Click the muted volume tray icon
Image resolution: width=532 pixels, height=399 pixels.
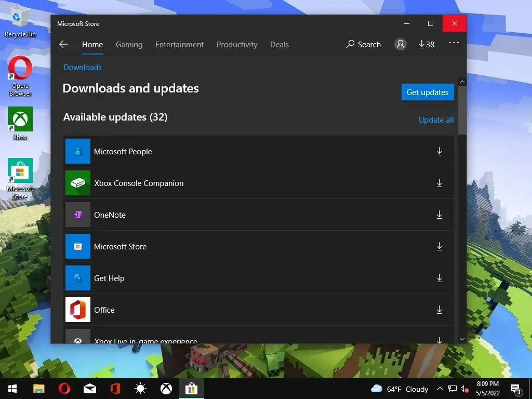pos(465,389)
